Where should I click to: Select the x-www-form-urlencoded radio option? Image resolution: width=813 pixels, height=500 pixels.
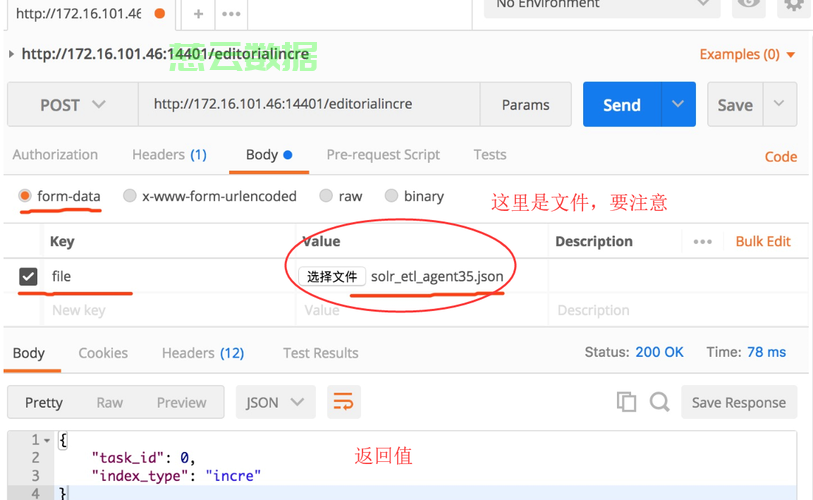point(130,196)
